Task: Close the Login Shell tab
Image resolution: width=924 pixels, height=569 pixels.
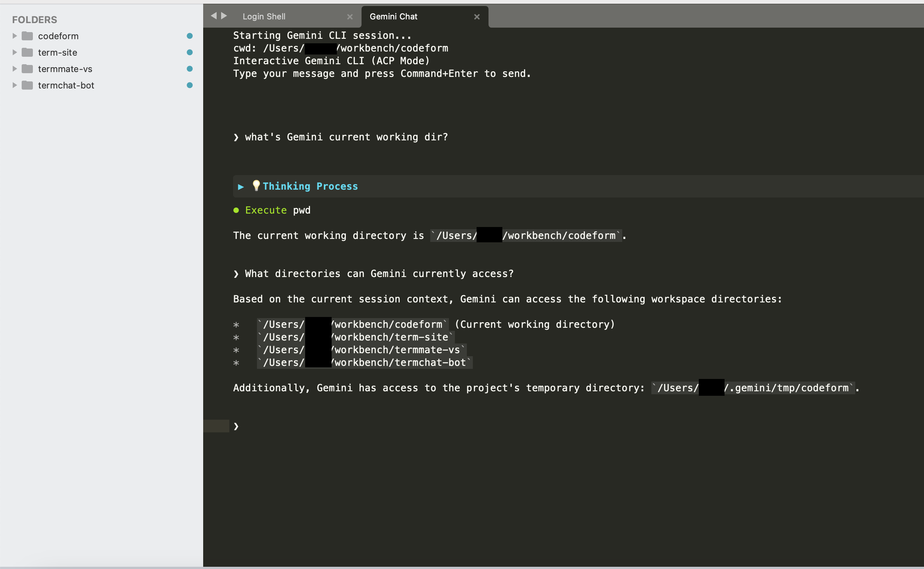Action: (x=350, y=17)
